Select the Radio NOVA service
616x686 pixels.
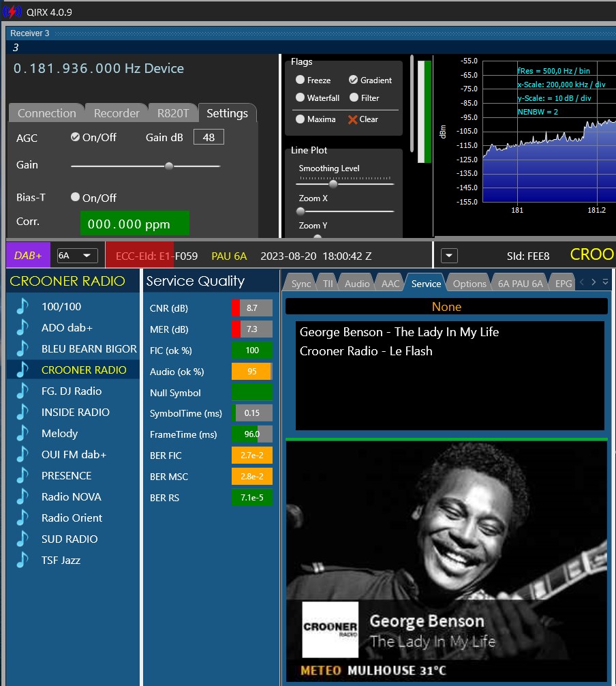pos(72,496)
